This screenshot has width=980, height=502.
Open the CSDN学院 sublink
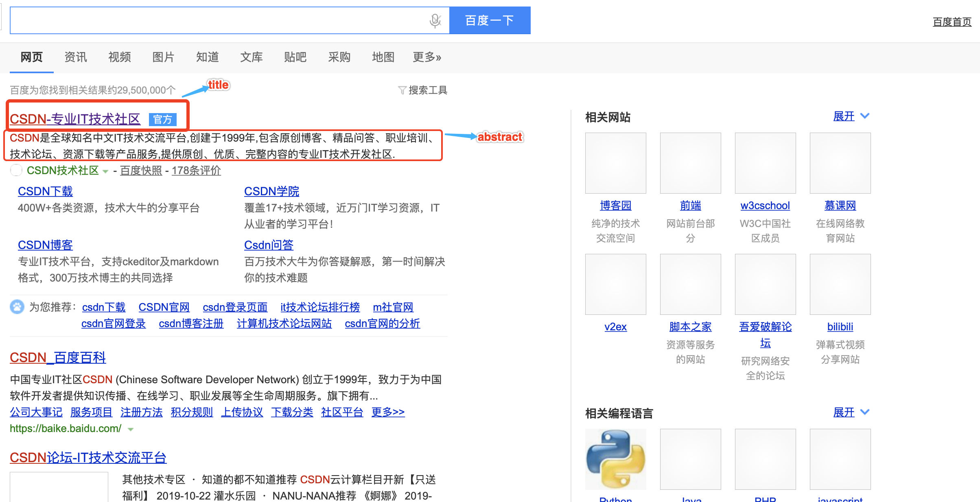click(271, 191)
